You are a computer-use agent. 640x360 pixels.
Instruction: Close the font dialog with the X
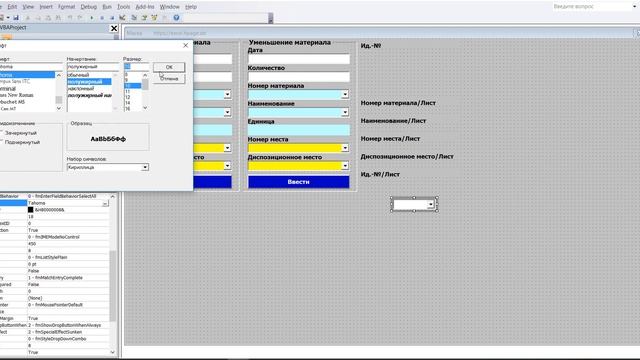[x=185, y=45]
